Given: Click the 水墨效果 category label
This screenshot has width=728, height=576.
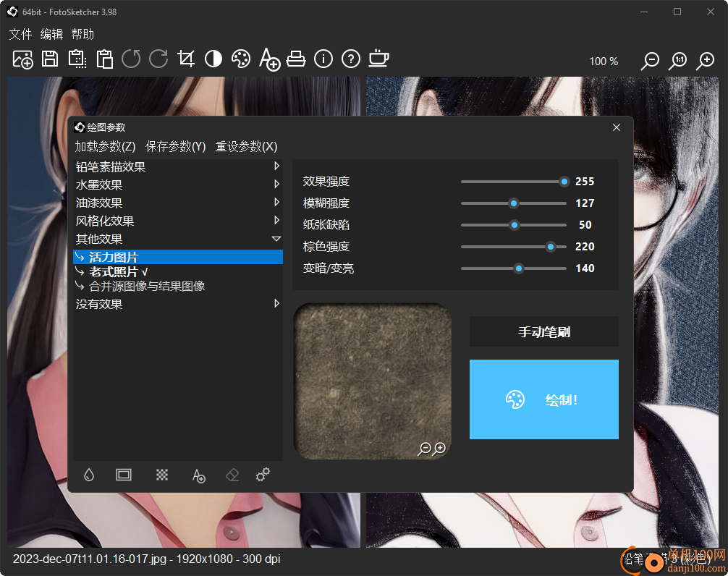Looking at the screenshot, I should pos(99,185).
